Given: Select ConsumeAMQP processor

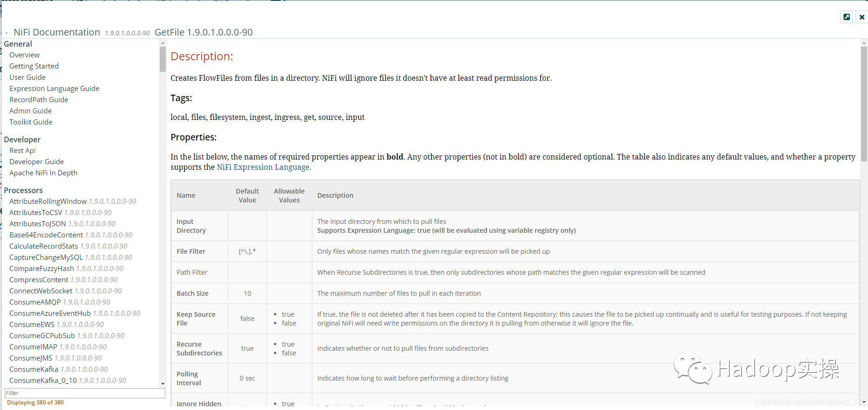Looking at the screenshot, I should coord(35,302).
